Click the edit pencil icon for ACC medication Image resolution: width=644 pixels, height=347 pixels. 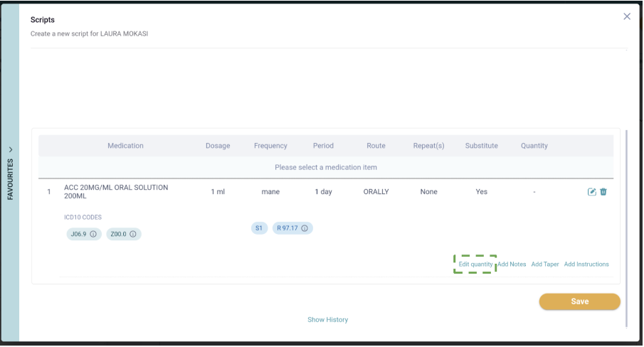click(591, 192)
